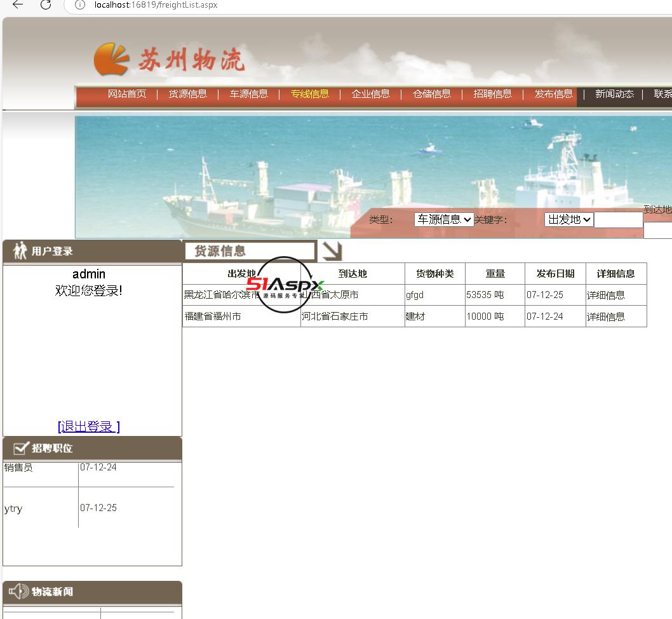Open the 车源信息 type dropdown
This screenshot has width=672, height=619.
pyautogui.click(x=443, y=219)
